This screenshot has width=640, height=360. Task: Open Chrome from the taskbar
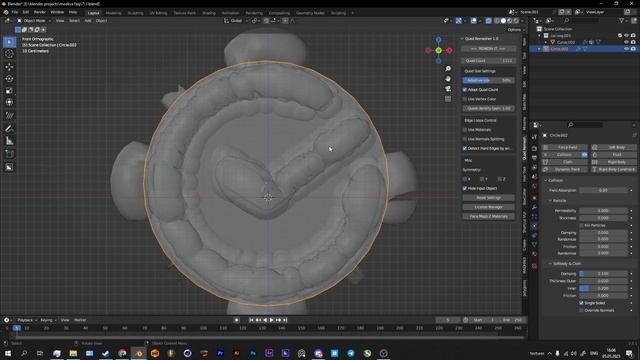coord(122,353)
